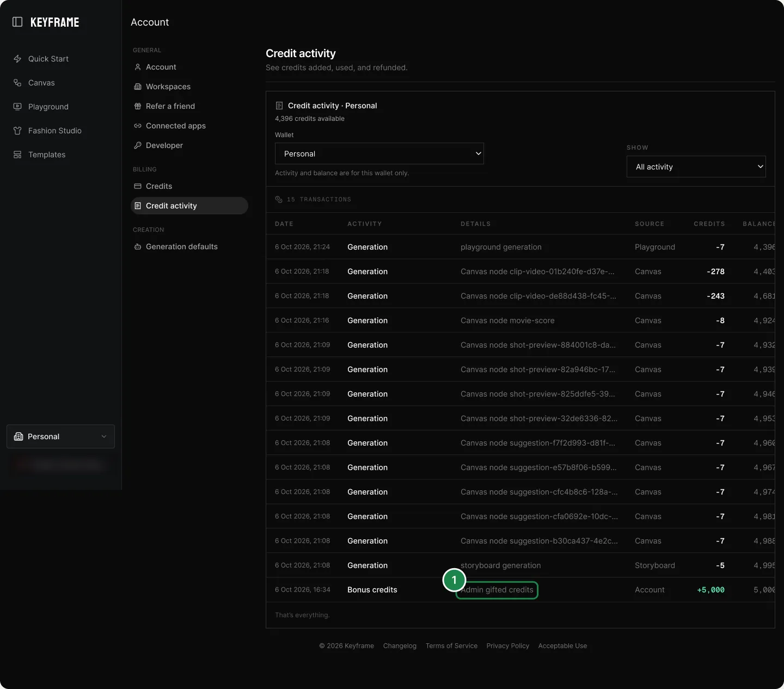Open the Changelog link
Screen dimensions: 784x689
tap(400, 646)
